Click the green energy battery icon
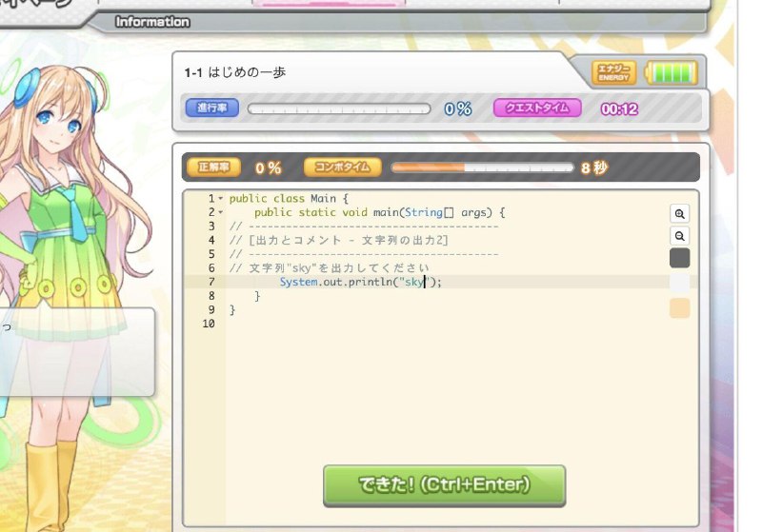Viewport: 762px width, 532px height. coord(672,73)
